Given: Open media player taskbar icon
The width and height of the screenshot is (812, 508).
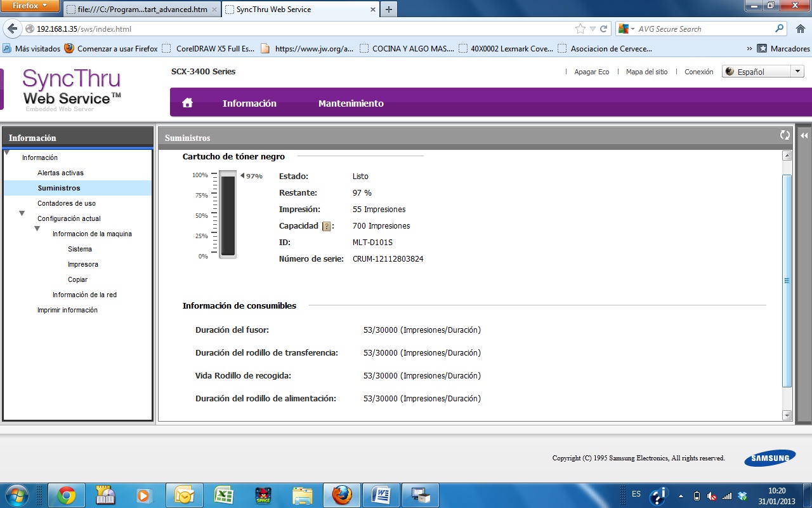Looking at the screenshot, I should click(143, 495).
